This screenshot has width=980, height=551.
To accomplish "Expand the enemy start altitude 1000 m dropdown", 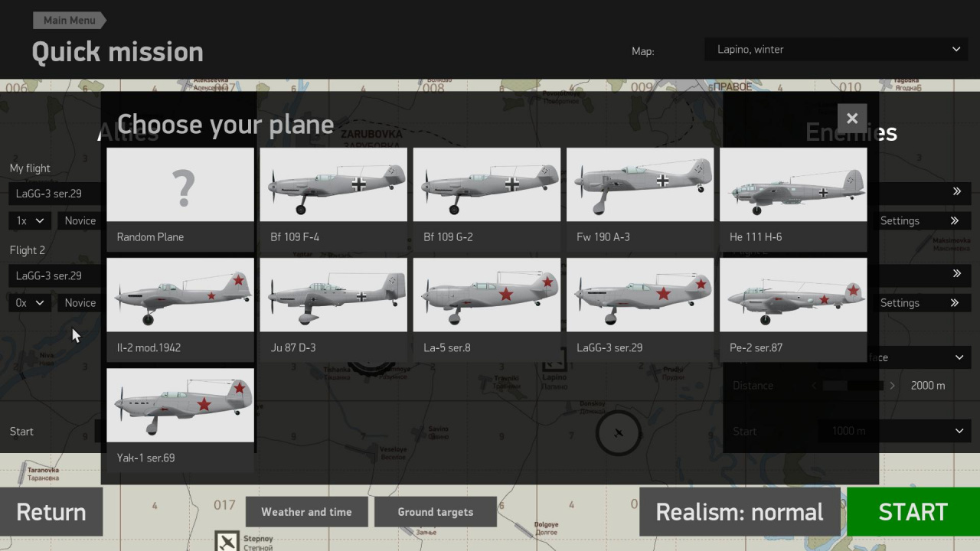I will click(894, 431).
